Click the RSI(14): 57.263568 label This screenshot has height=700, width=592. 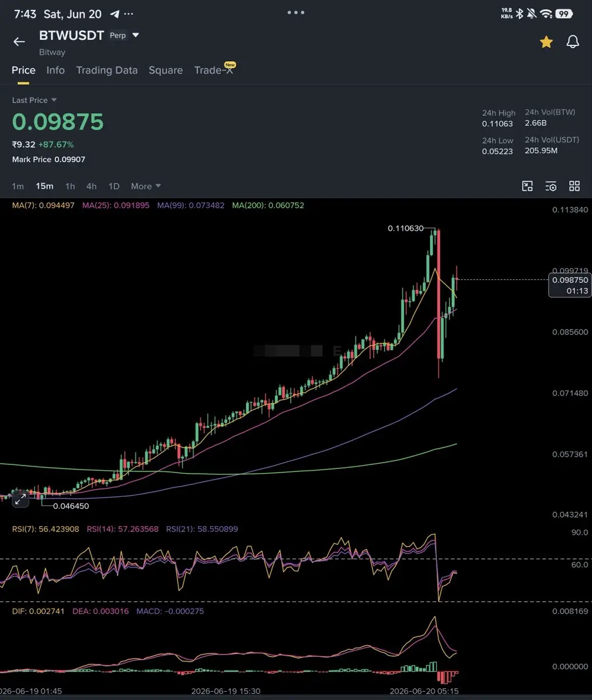click(123, 529)
